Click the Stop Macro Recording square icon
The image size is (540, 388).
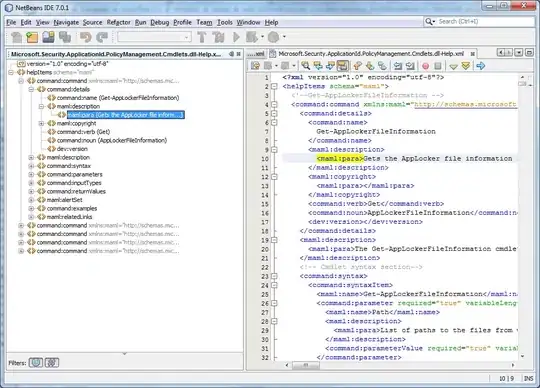[438, 66]
